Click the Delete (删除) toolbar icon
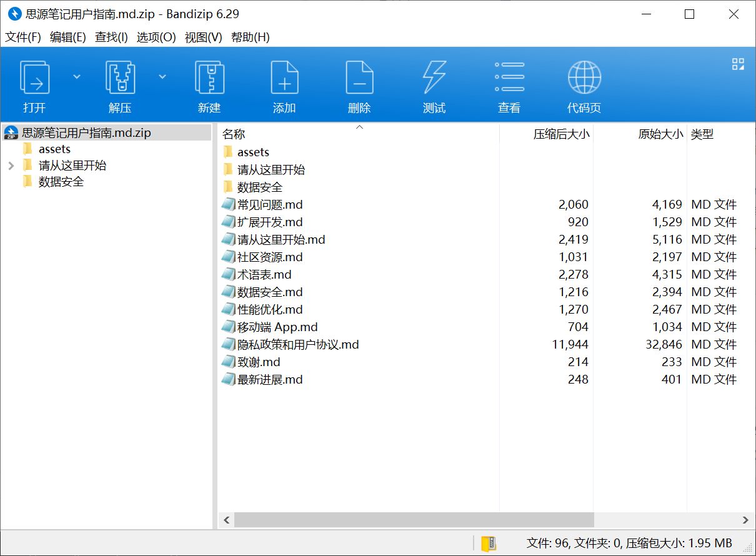 tap(359, 77)
